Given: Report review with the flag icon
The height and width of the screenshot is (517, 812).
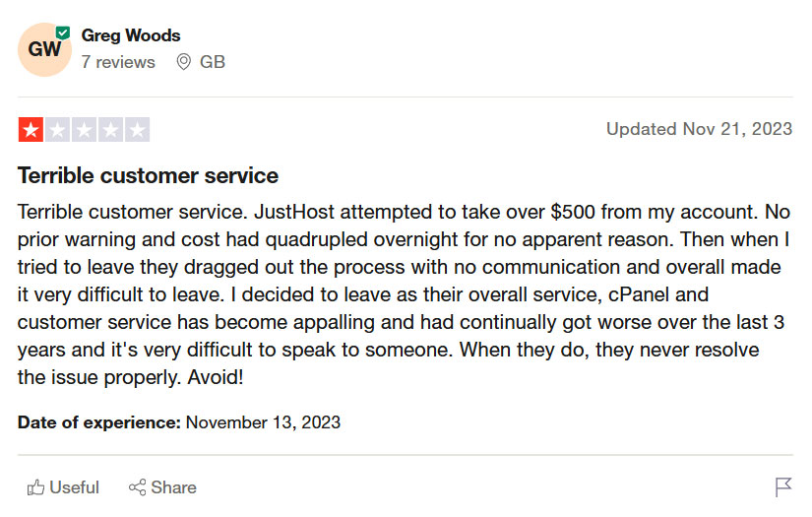Looking at the screenshot, I should coord(783,486).
